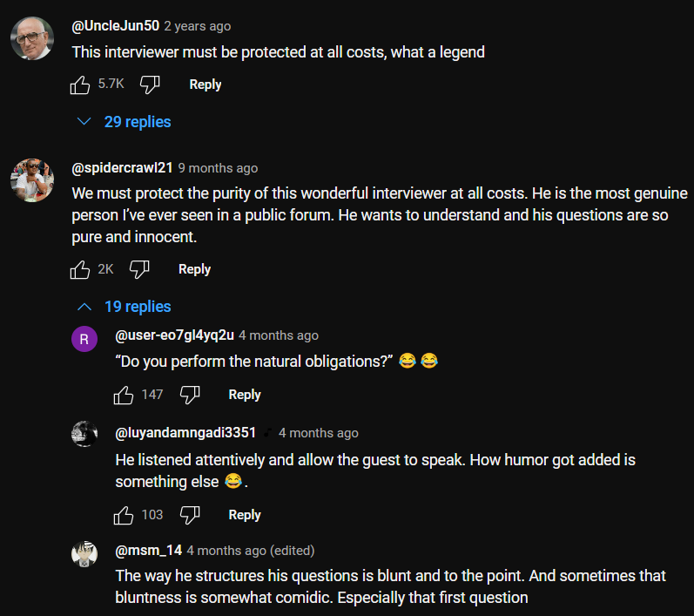
Task: Reply to @UncleJun50's comment
Action: (x=206, y=85)
